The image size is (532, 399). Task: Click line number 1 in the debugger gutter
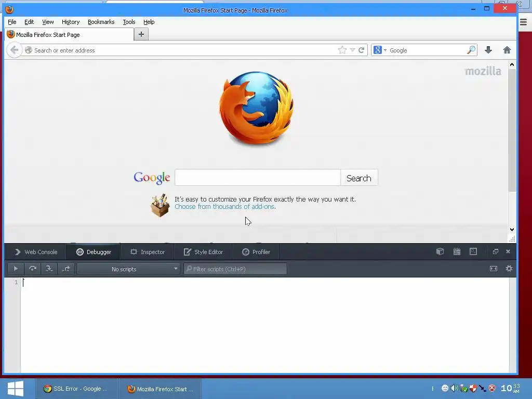click(x=16, y=282)
